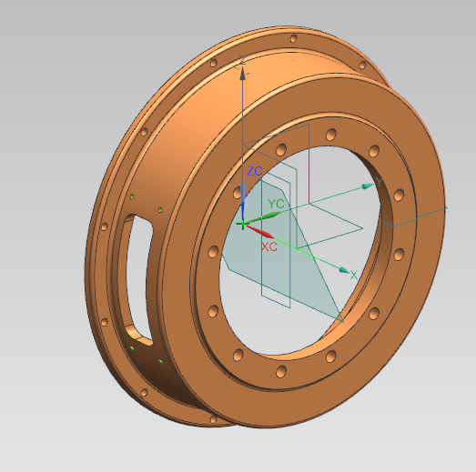Pick the green WCS origin cross
476x472 pixels.
tap(242, 225)
